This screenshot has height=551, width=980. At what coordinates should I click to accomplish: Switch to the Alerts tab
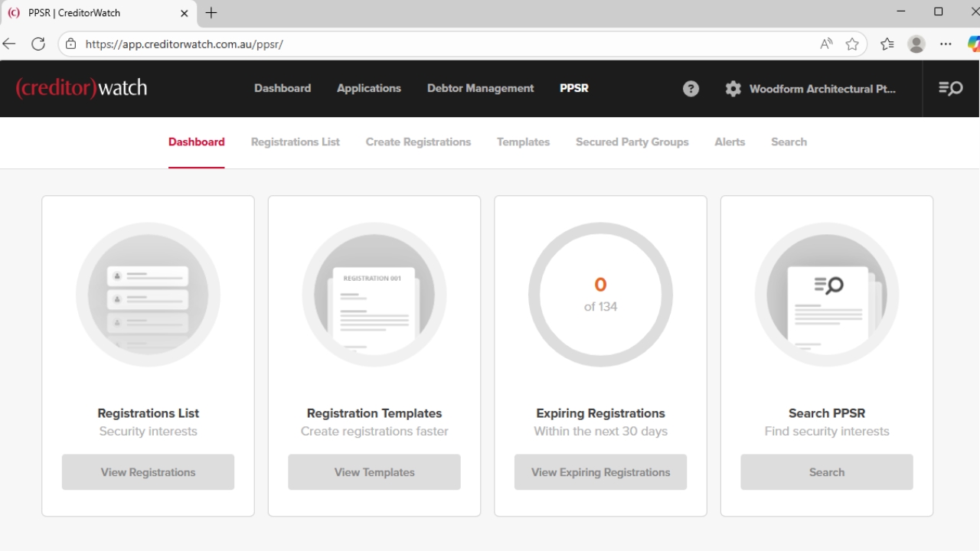tap(730, 142)
